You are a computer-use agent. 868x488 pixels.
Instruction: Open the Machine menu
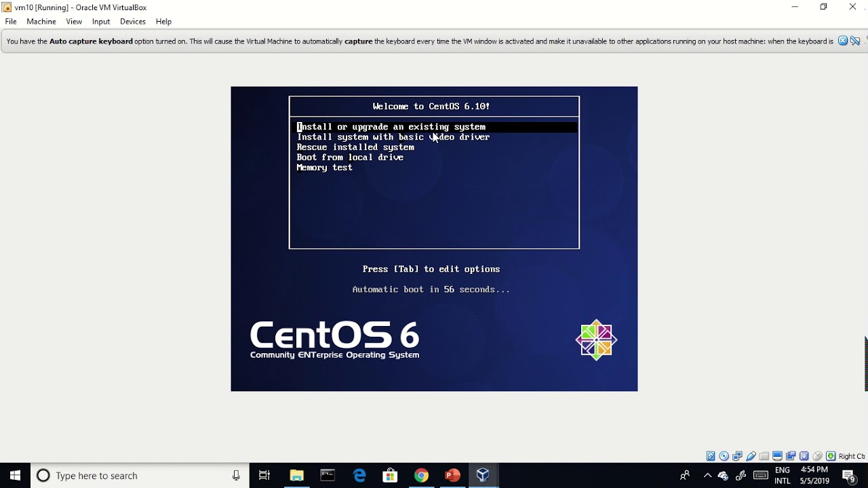click(41, 22)
